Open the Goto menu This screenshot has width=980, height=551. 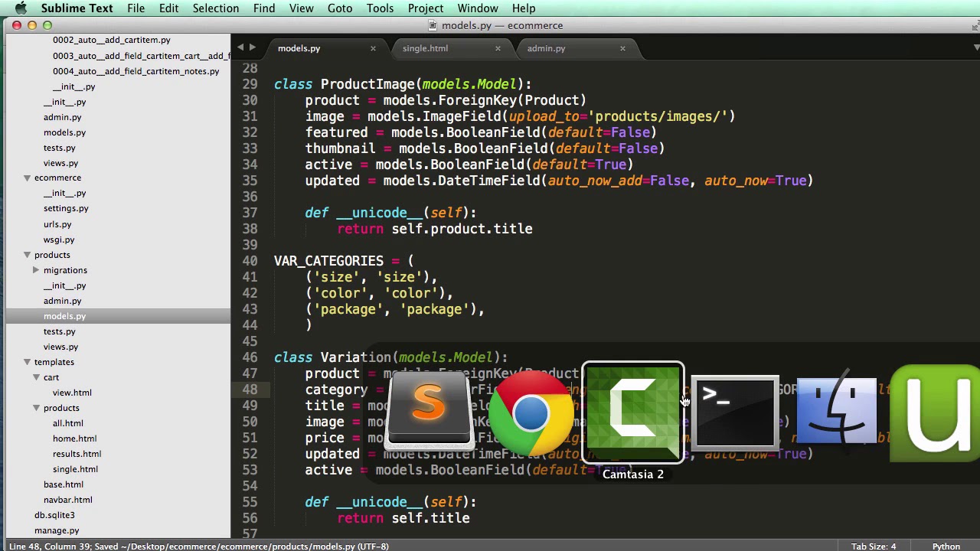340,8
